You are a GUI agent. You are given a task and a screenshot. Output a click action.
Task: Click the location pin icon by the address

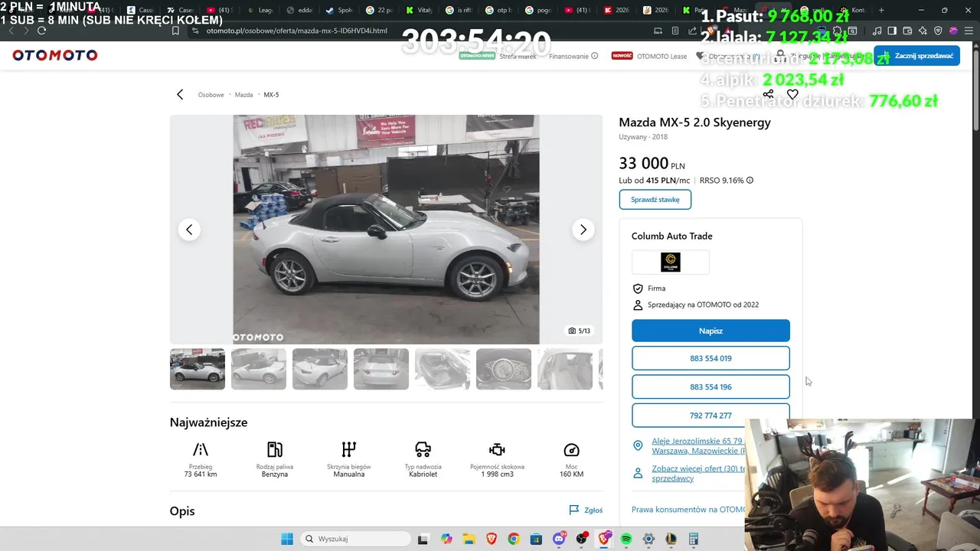638,445
